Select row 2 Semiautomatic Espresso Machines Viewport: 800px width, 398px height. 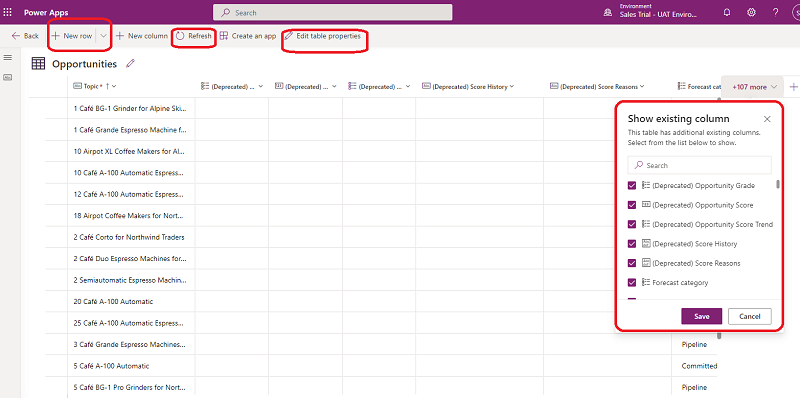tap(130, 280)
